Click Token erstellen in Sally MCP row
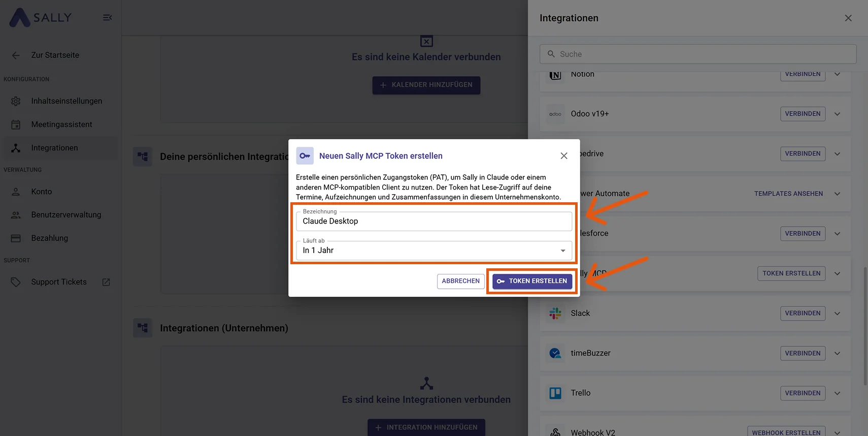This screenshot has height=436, width=868. [791, 273]
